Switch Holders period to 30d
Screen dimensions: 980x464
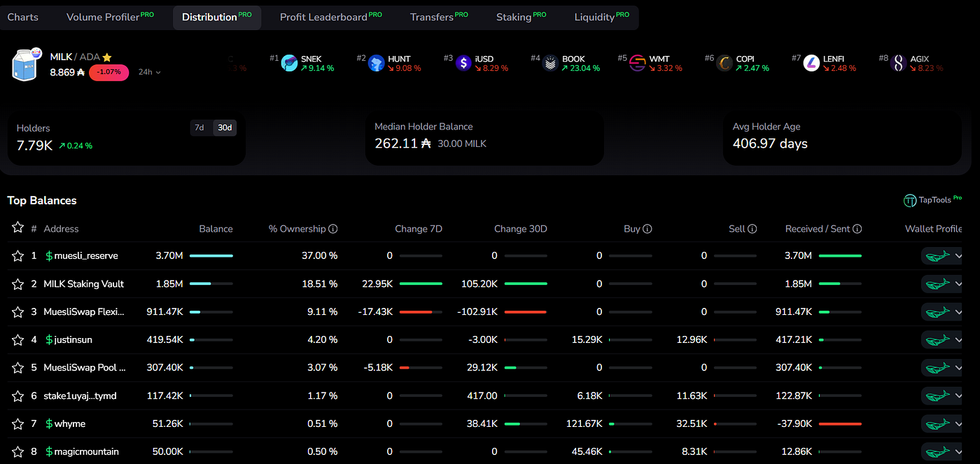pyautogui.click(x=225, y=127)
